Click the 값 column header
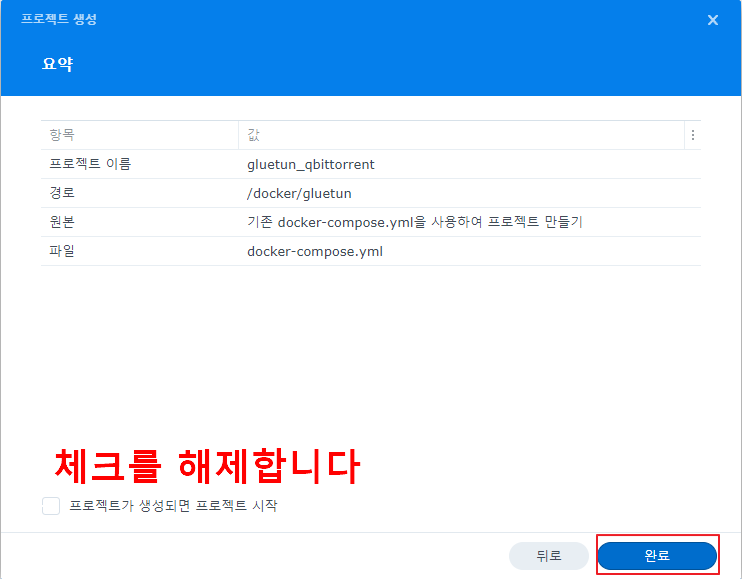This screenshot has height=579, width=742. coord(461,135)
